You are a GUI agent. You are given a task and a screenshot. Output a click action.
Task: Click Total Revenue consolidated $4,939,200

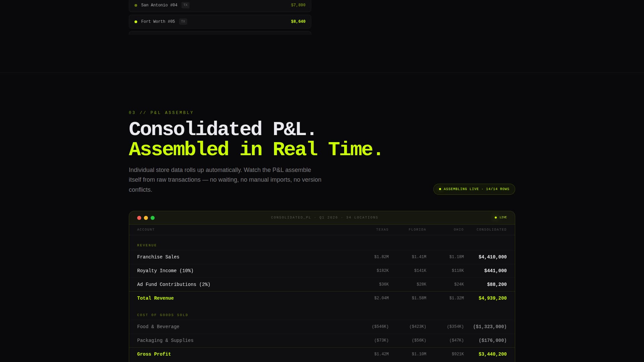(492, 298)
